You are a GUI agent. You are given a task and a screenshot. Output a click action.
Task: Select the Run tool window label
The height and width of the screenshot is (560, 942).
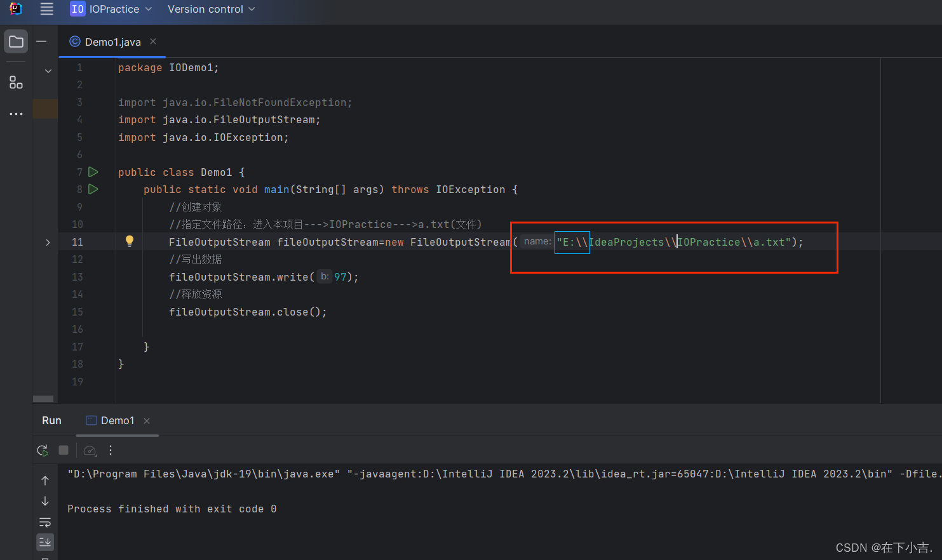[x=51, y=420]
